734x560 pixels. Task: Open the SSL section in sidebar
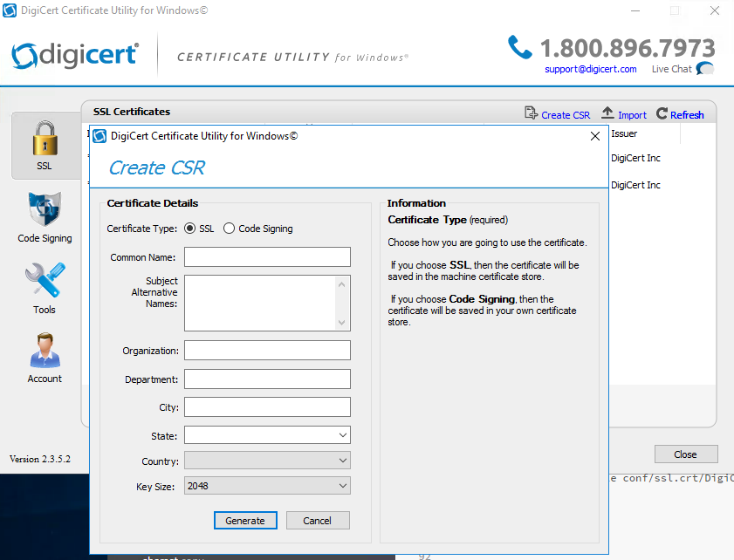click(x=45, y=146)
